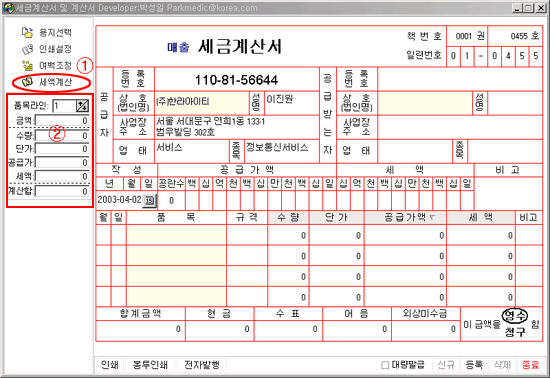The image size is (550, 378).
Task: Click the 수표 check value cell
Action: [x=288, y=330]
